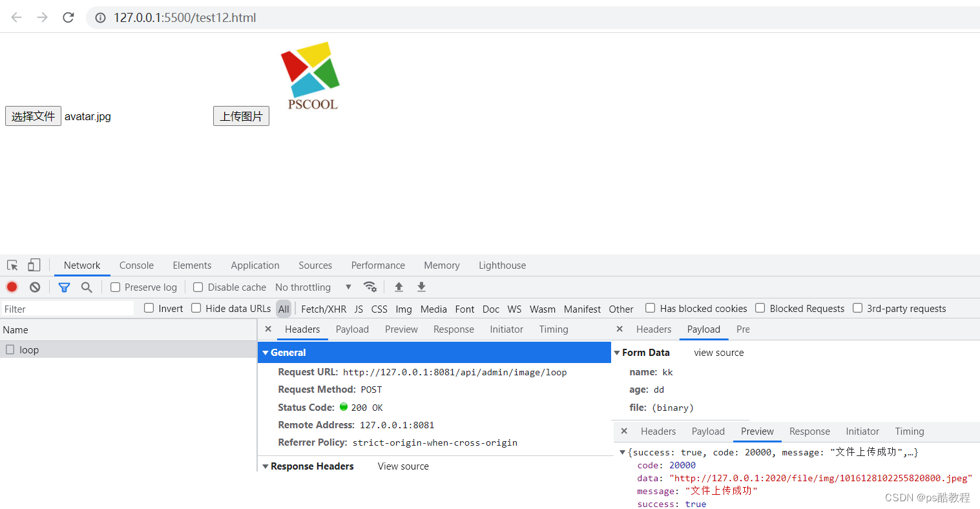Open the Performance tab
980x509 pixels.
tap(378, 265)
